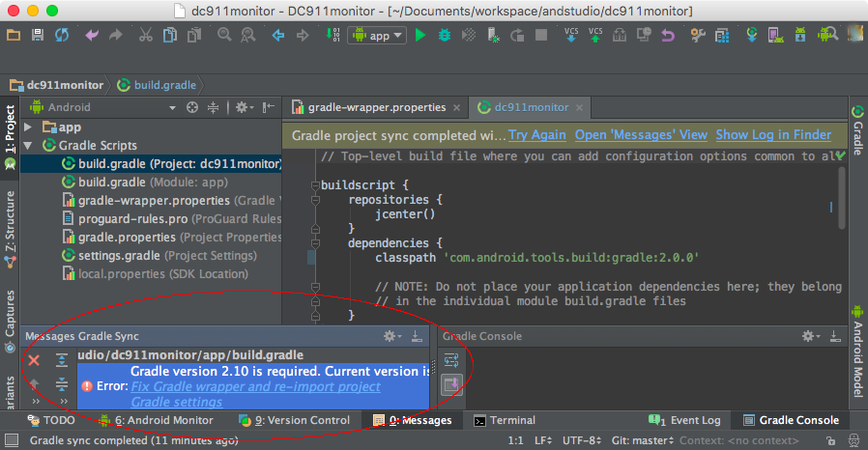This screenshot has width=868, height=450.
Task: Toggle the read-only lock icon in status bar
Action: point(830,440)
